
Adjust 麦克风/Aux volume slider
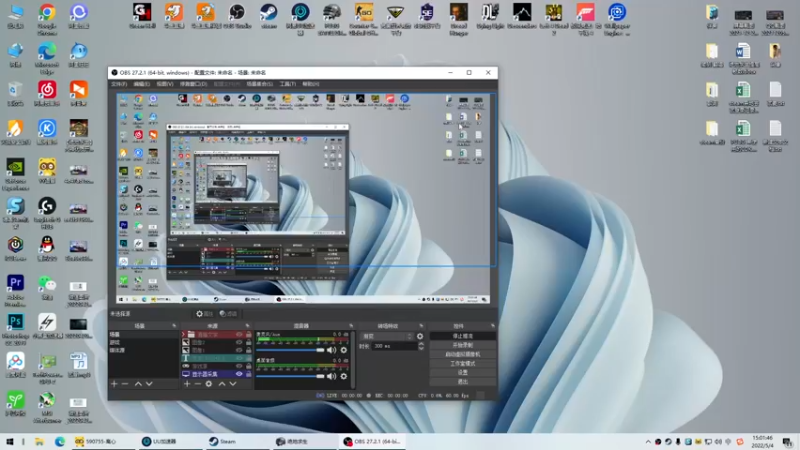(290, 350)
